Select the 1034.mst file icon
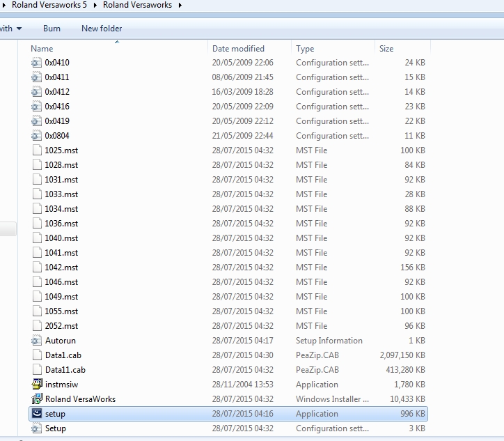The height and width of the screenshot is (441, 504). pos(37,209)
